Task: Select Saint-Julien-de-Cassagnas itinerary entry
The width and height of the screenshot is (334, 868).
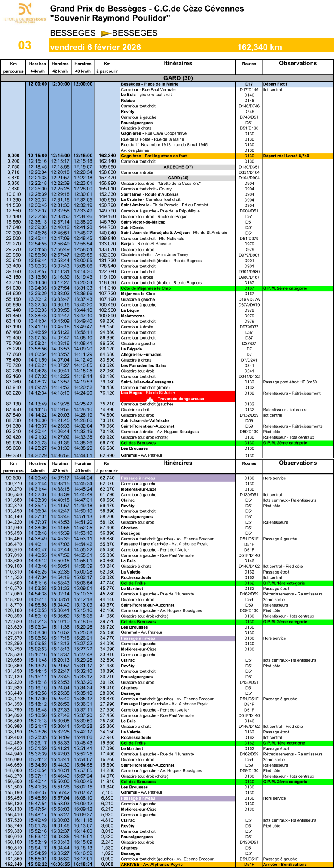Action: pos(147,382)
